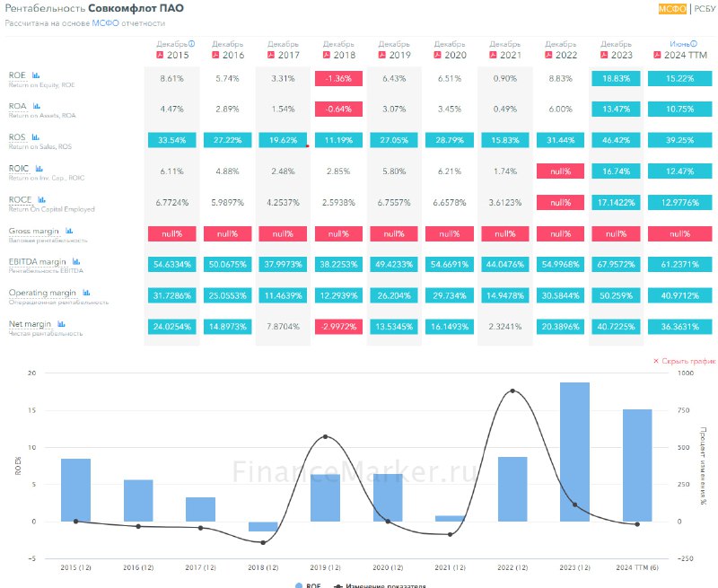This screenshot has width=718, height=588.
Task: Click Net margin 2018 value -2.9972%
Action: click(338, 327)
